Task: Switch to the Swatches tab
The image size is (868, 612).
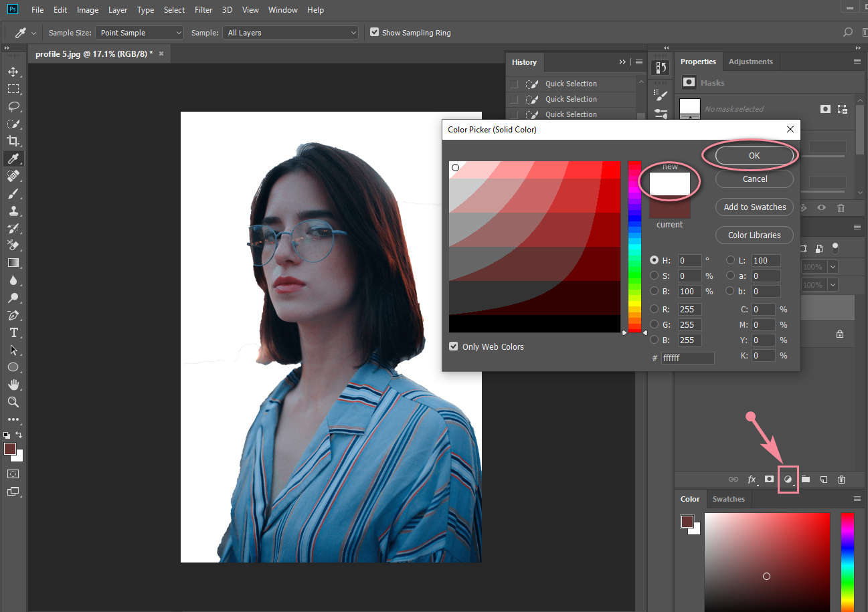Action: (x=728, y=499)
